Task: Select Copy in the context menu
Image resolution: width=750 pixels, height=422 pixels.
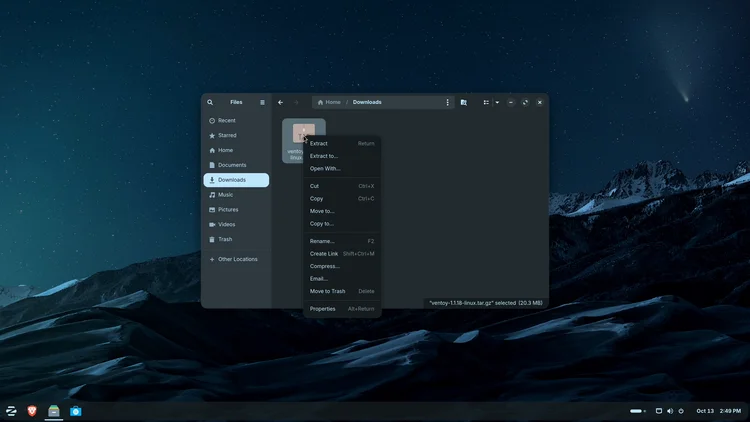Action: (342, 199)
